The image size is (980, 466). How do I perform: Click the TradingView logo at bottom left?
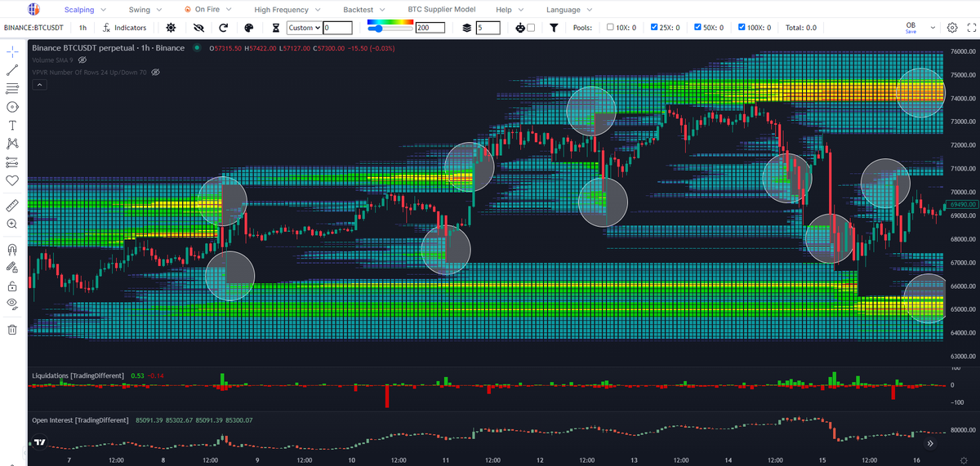[x=38, y=443]
